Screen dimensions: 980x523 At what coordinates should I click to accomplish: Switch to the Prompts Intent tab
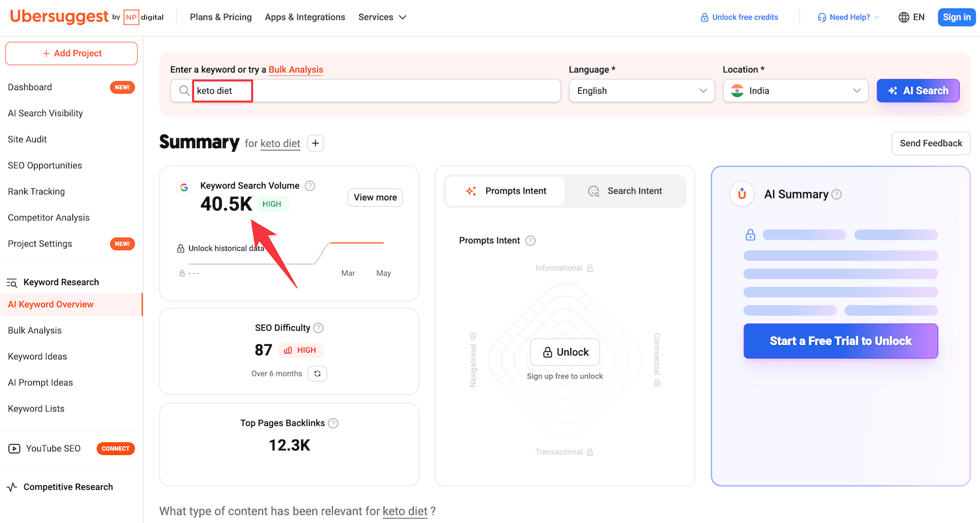(x=506, y=191)
